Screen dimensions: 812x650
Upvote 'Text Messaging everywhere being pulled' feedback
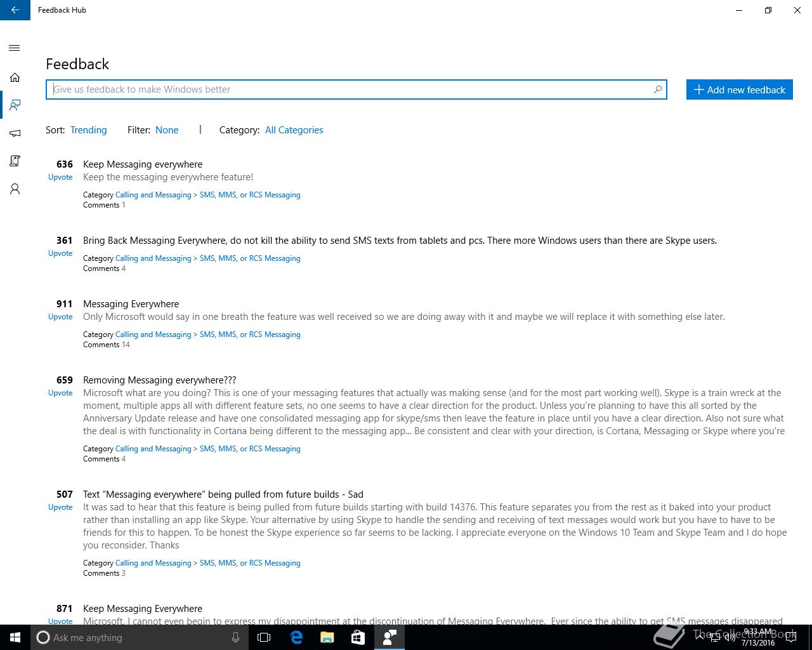(60, 507)
